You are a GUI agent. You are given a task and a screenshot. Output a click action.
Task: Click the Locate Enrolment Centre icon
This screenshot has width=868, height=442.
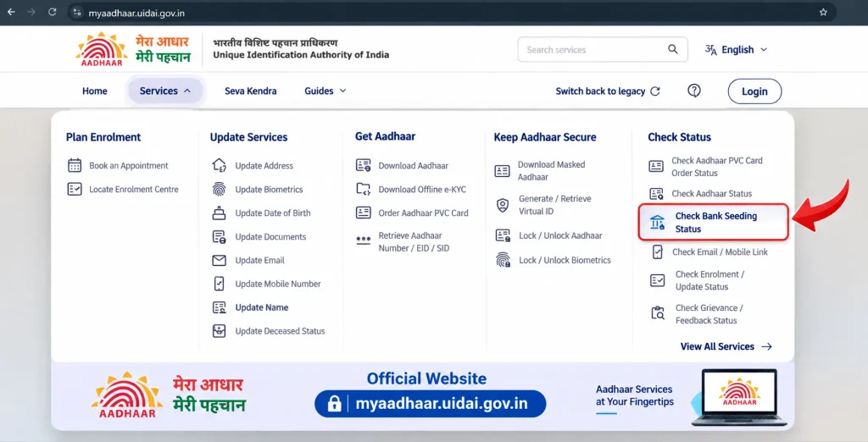[x=75, y=189]
